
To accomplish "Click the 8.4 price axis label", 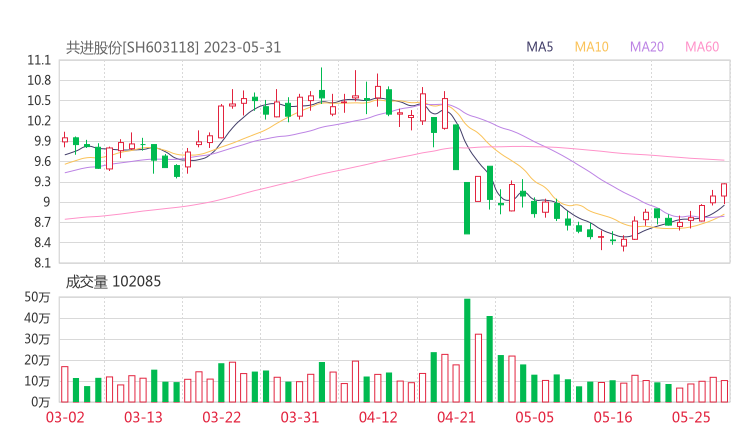I will (x=42, y=243).
